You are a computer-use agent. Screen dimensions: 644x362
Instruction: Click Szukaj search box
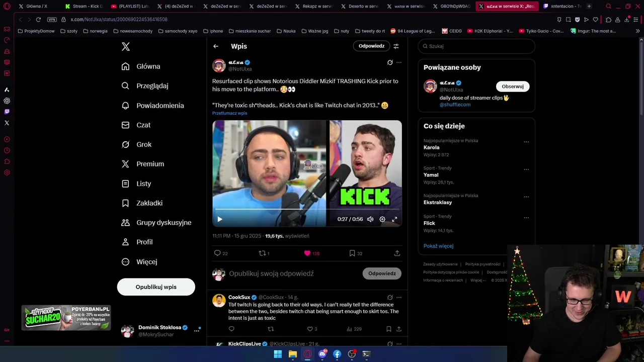point(476,46)
